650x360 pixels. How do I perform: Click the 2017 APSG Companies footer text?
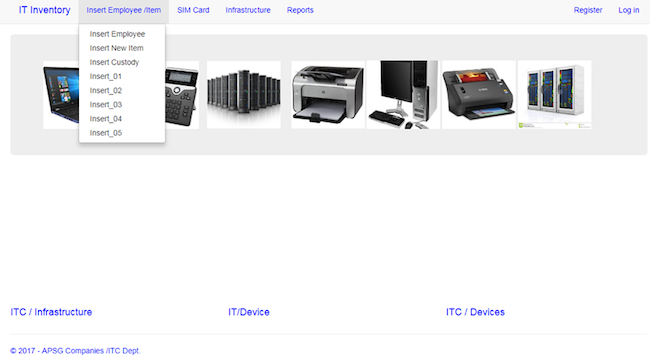(x=75, y=351)
